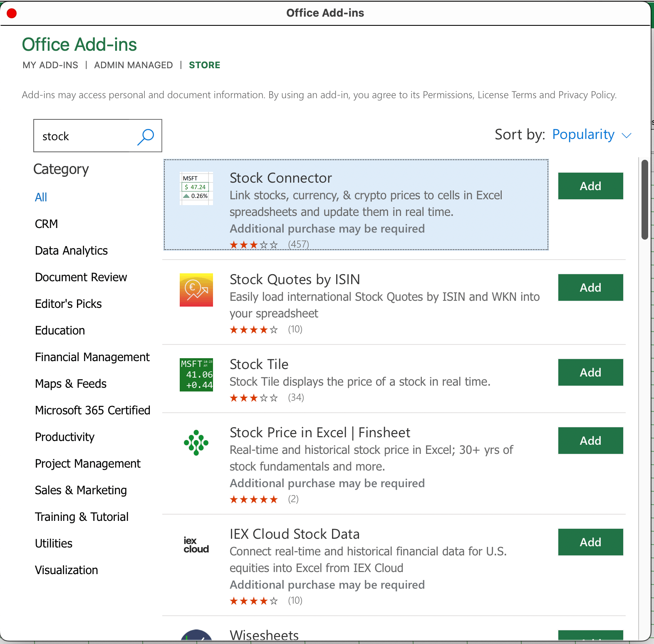
Task: Filter by Editor's Picks category
Action: tap(69, 304)
